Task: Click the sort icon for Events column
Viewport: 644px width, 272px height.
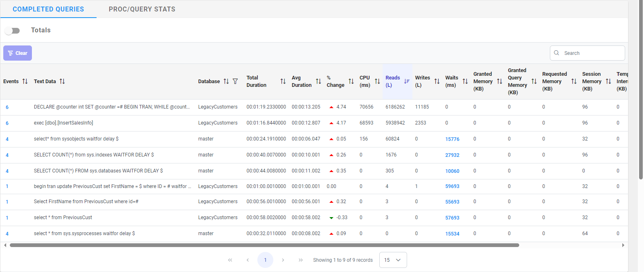Action: 25,81
